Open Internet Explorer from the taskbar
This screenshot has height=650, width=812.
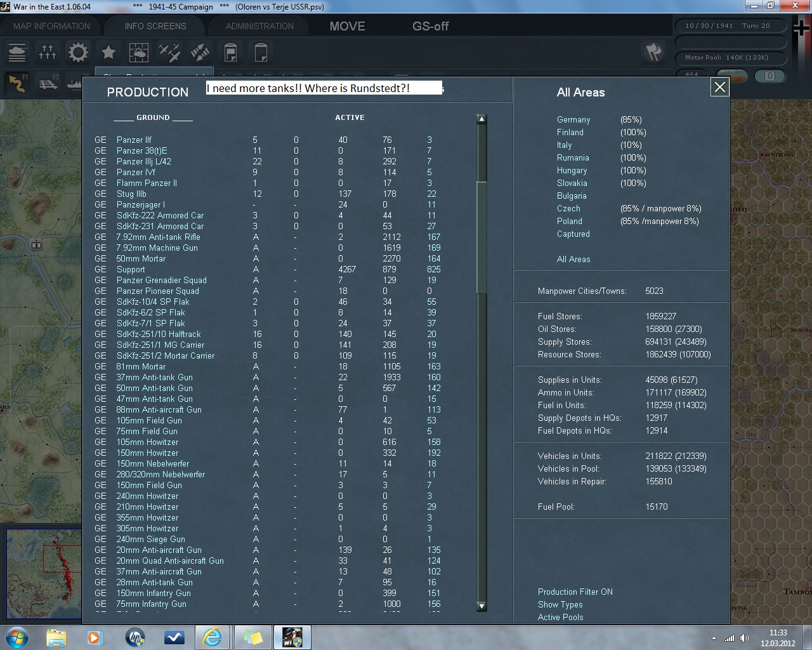point(213,637)
